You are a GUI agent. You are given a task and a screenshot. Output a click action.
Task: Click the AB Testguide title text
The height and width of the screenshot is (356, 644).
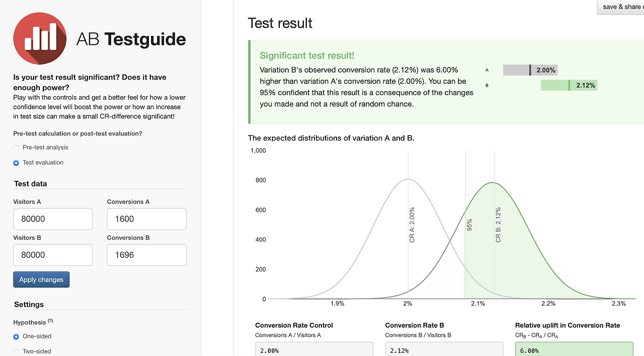(131, 39)
